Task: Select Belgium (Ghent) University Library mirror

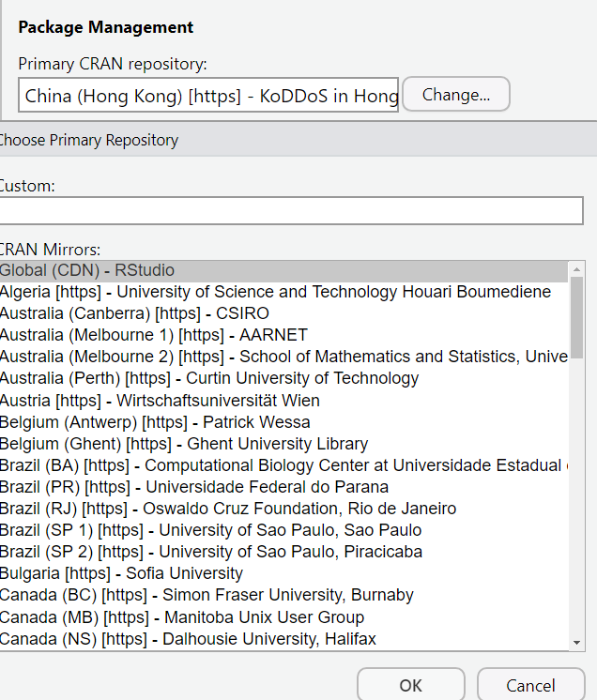Action: click(284, 444)
